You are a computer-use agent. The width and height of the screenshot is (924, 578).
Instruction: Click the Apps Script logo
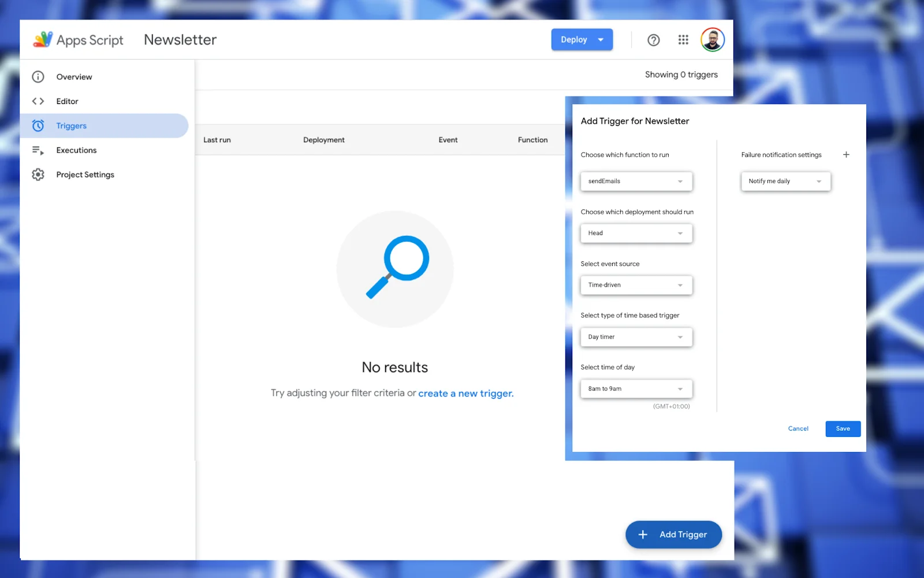42,39
